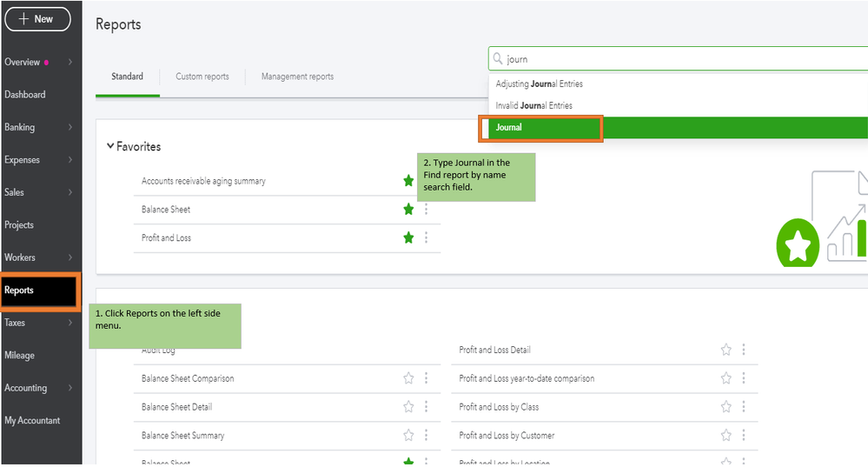
Task: Open more options for Balance Sheet Comparison
Action: pyautogui.click(x=426, y=378)
